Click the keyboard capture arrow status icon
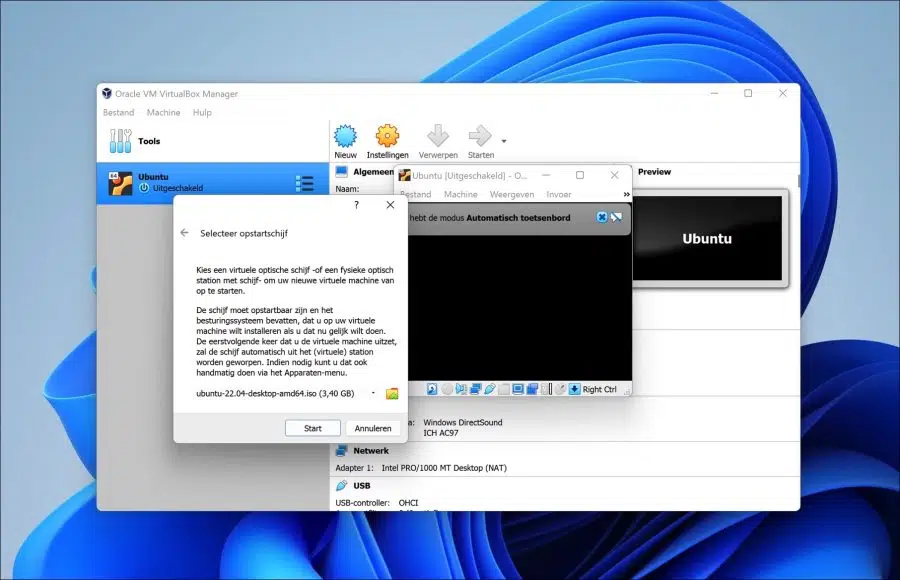Screen dimensions: 900x580 point(574,389)
